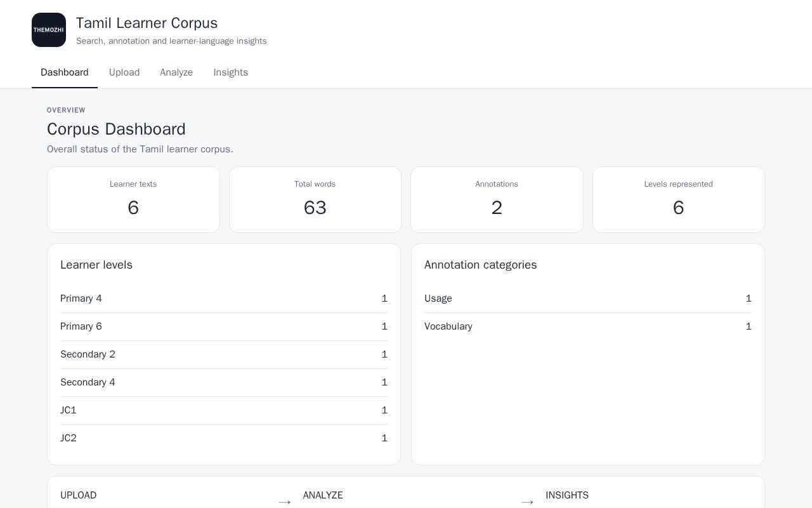The image size is (812, 508).
Task: Select the Learner texts stat card
Action: (x=133, y=199)
